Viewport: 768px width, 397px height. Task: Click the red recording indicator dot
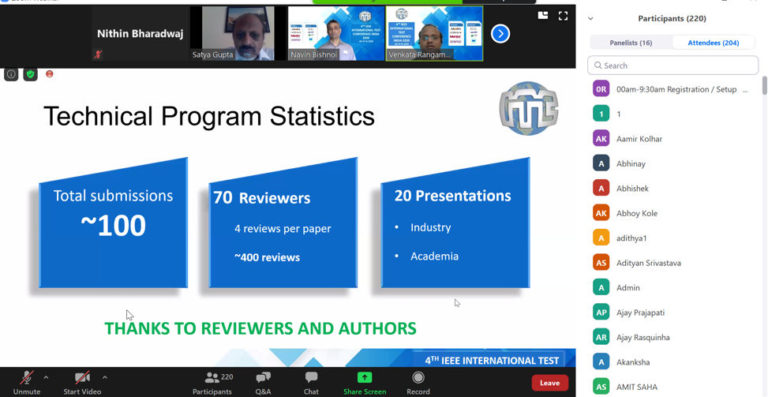click(49, 74)
